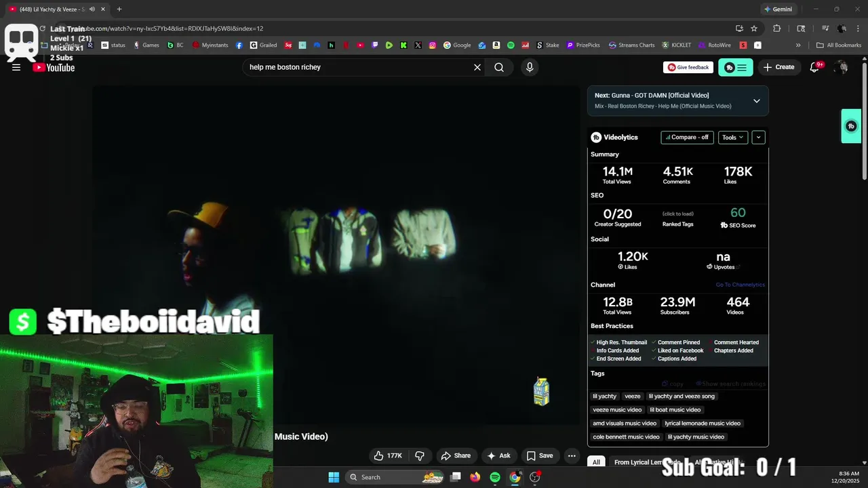Open the Create button menu
The height and width of the screenshot is (488, 868).
pos(778,67)
